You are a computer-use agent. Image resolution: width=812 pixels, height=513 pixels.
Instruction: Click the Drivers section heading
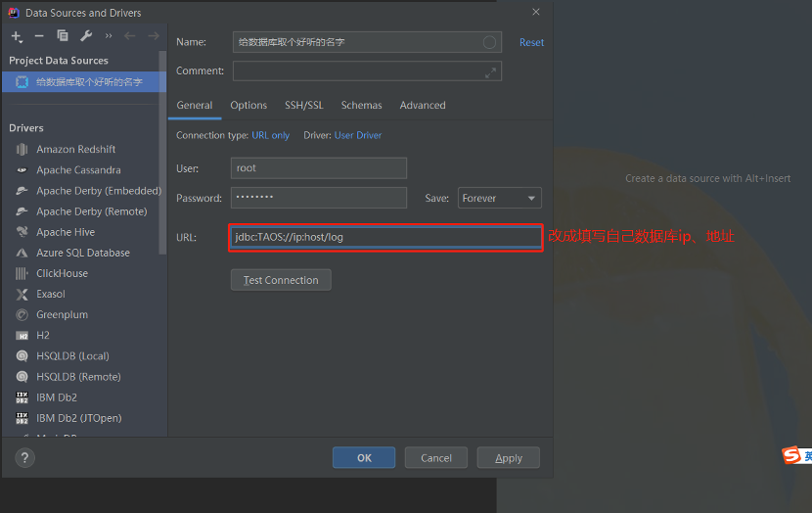click(x=26, y=128)
